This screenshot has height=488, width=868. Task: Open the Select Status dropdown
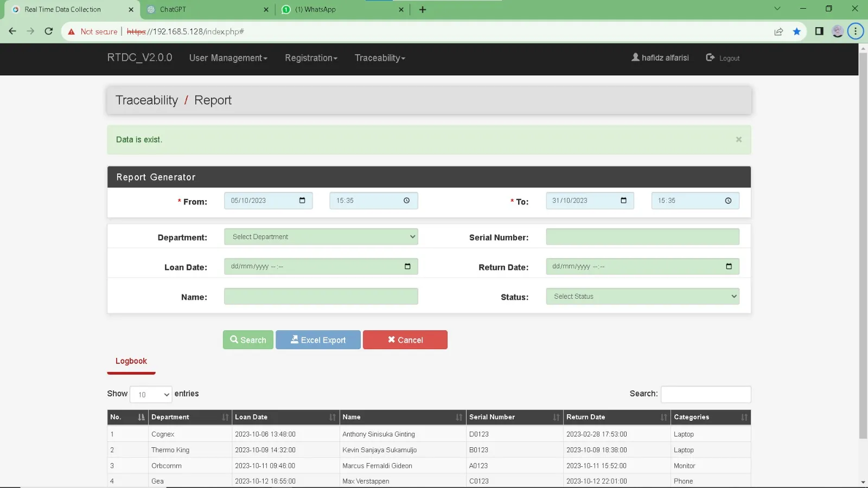tap(642, 296)
